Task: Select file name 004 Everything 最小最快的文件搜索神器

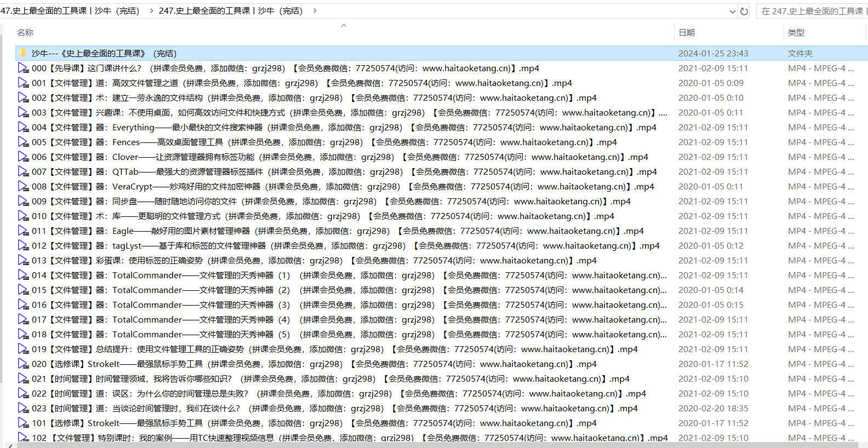Action: [x=344, y=127]
